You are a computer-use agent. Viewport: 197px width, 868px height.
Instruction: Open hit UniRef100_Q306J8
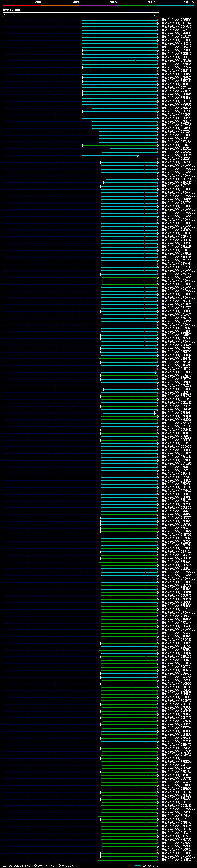point(177,26)
